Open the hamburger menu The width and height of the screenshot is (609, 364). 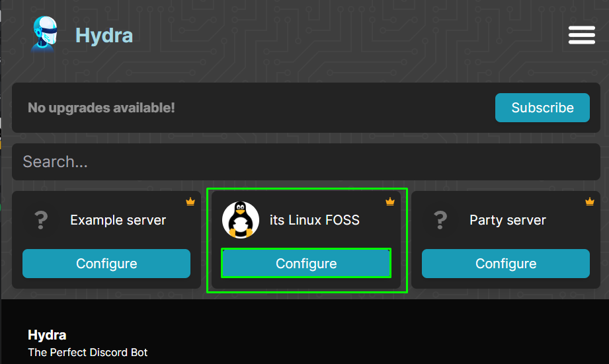581,35
